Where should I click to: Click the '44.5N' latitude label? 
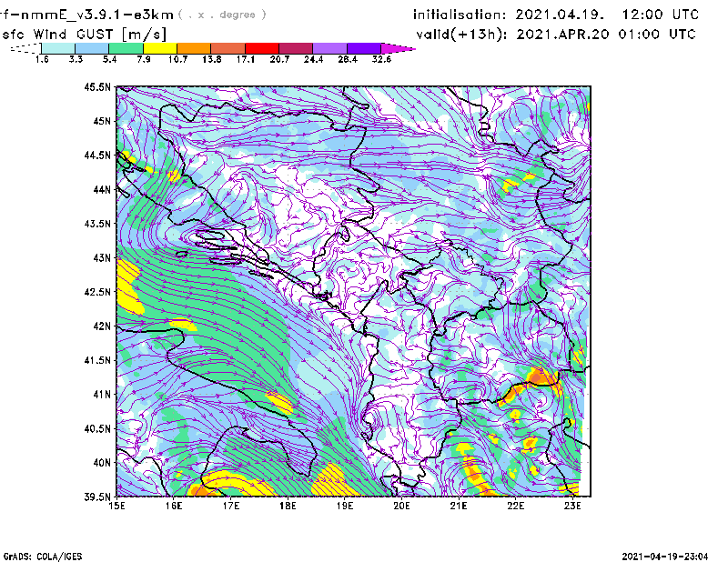[97, 155]
